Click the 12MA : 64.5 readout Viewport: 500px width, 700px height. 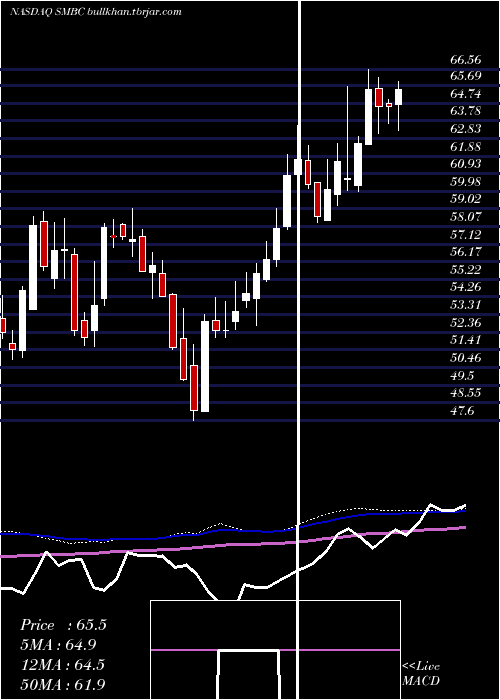[62, 665]
